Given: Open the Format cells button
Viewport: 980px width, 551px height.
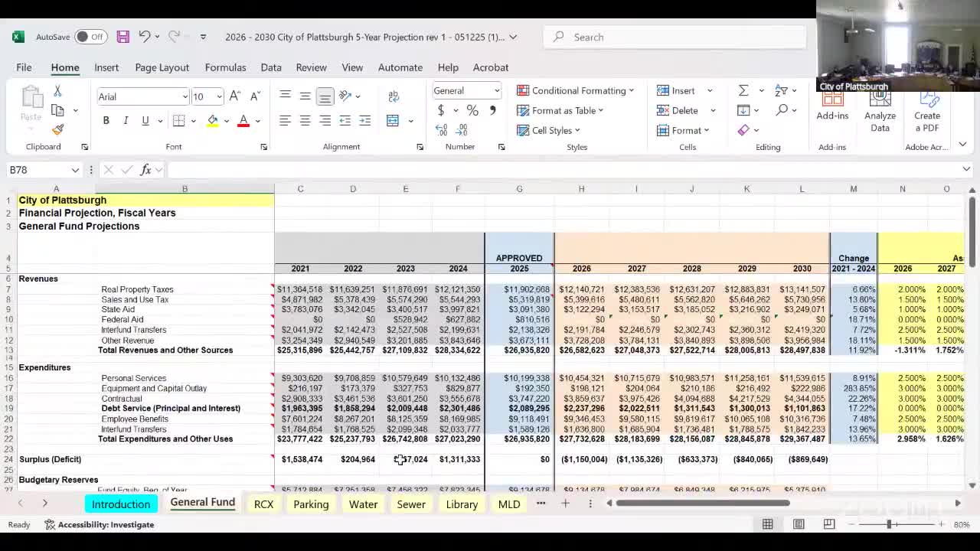Looking at the screenshot, I should tap(683, 130).
